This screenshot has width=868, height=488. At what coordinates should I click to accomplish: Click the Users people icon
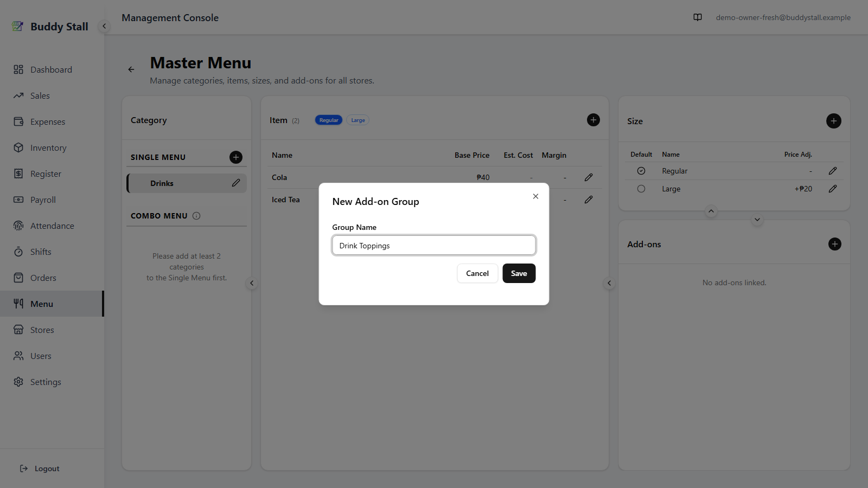click(x=18, y=356)
